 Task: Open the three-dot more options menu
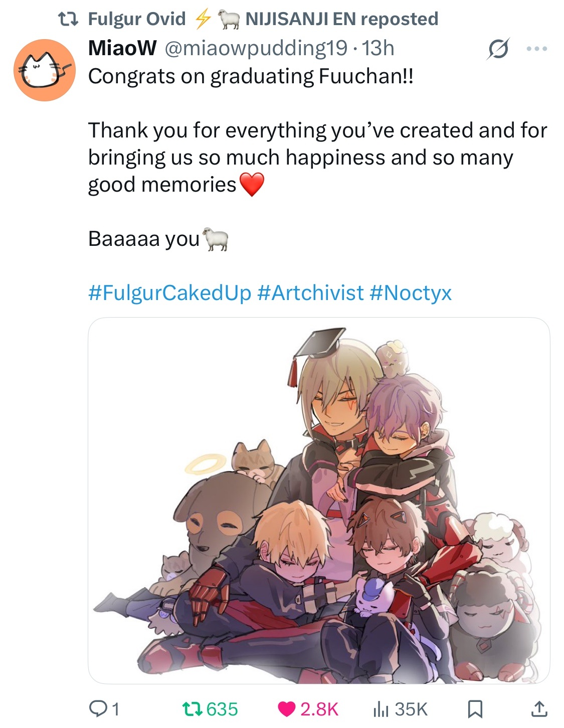(x=537, y=49)
